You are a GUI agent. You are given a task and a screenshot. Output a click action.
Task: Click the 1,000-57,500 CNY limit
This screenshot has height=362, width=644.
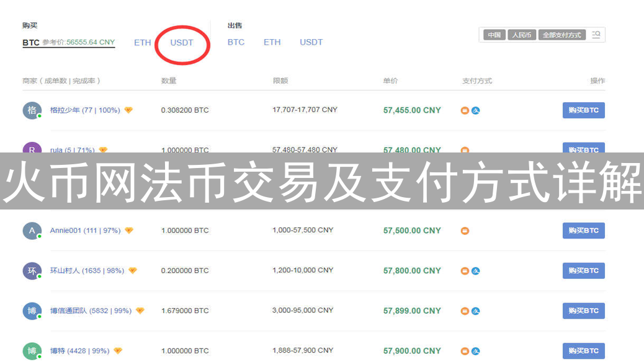(303, 230)
